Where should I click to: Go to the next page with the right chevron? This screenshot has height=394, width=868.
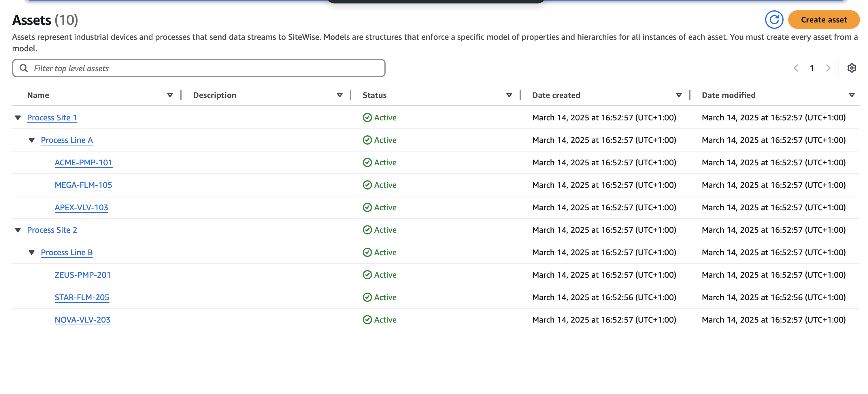coord(829,68)
